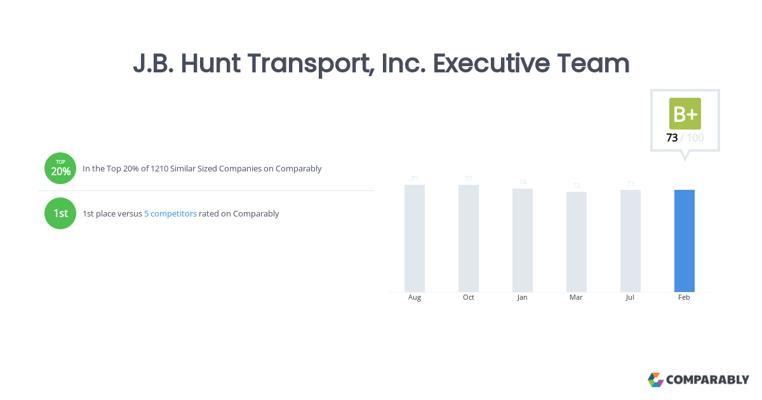762x400 pixels.
Task: Select the Jul bar in chart
Action: (630, 240)
